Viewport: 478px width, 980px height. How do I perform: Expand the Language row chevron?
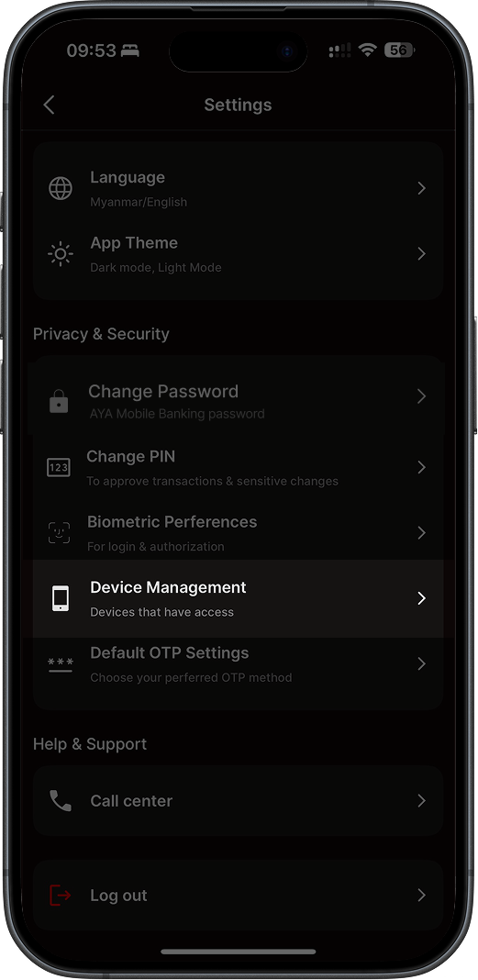tap(422, 188)
